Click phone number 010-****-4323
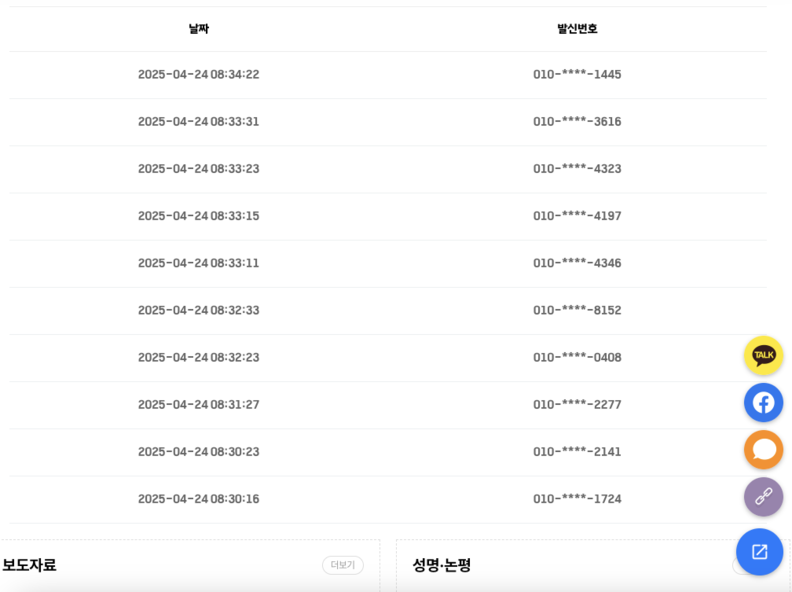Image resolution: width=792 pixels, height=592 pixels. click(x=577, y=168)
